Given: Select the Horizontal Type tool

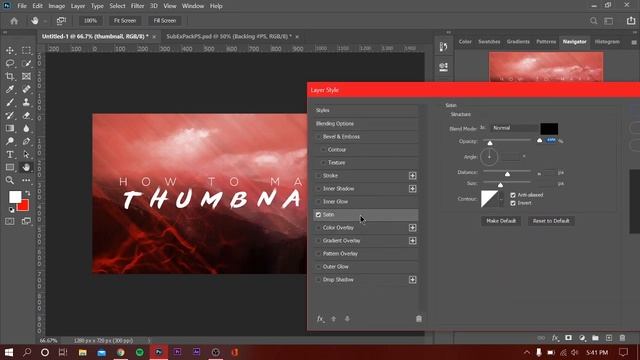Looking at the screenshot, I should [10, 155].
